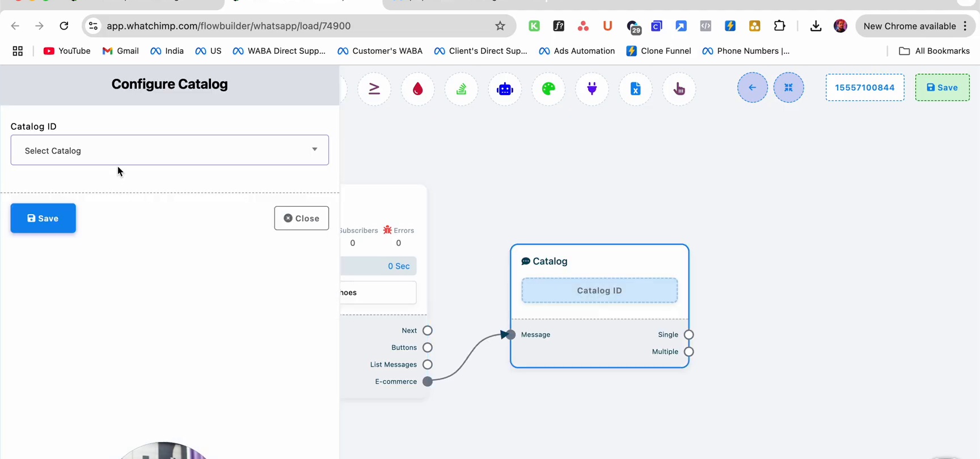Click the Next output connector circle
The image size is (980, 459).
pyautogui.click(x=428, y=330)
